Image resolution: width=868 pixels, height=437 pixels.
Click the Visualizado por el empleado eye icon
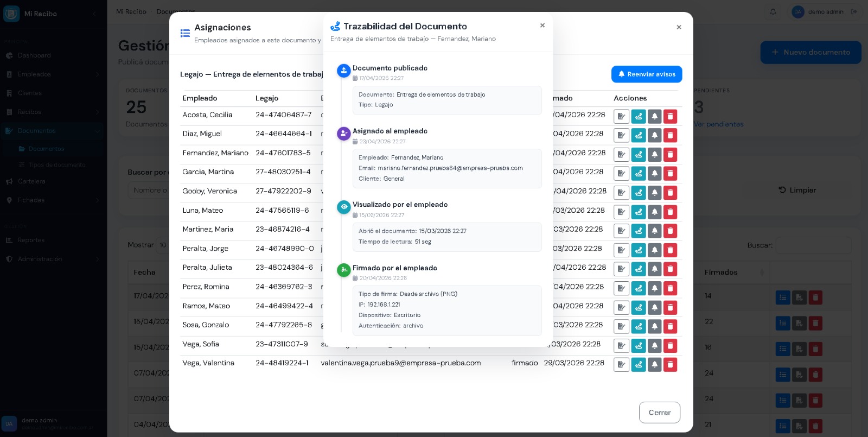(x=343, y=207)
